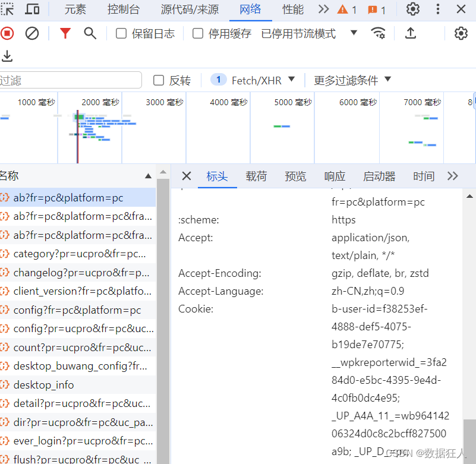The width and height of the screenshot is (476, 464).
Task: Import HAR file with the download arrow icon
Action: coord(8,56)
